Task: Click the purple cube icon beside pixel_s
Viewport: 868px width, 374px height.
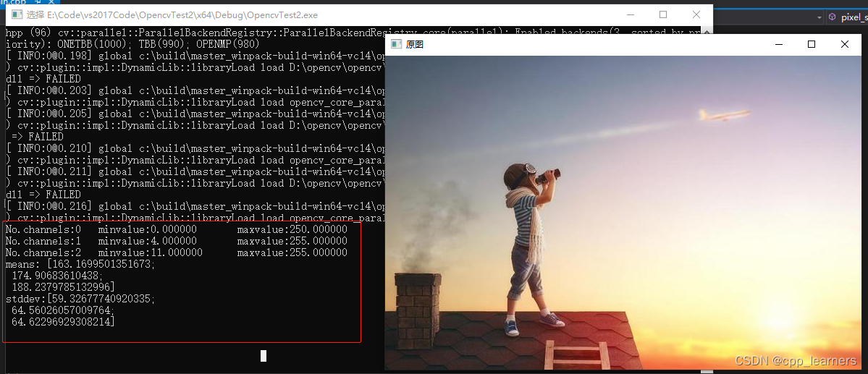Action: pos(832,17)
